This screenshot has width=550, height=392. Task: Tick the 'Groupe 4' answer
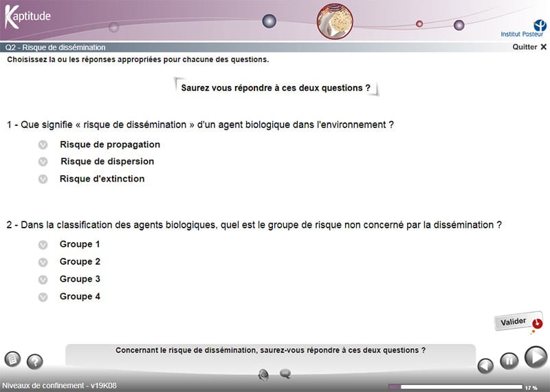tap(43, 297)
